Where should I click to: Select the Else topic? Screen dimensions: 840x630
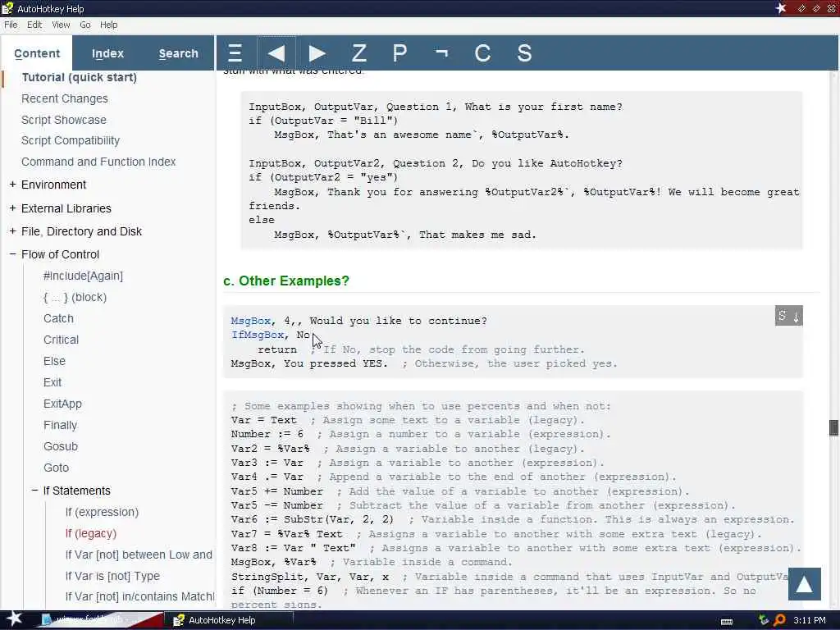[x=54, y=361]
